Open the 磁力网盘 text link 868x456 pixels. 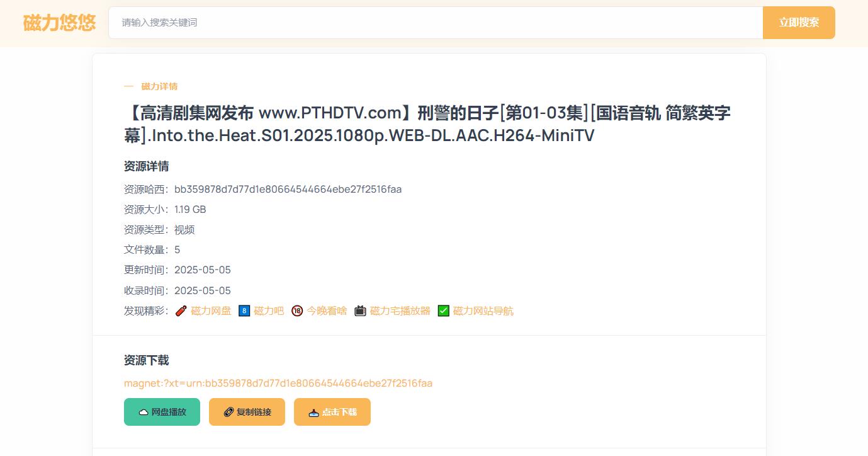pos(211,311)
